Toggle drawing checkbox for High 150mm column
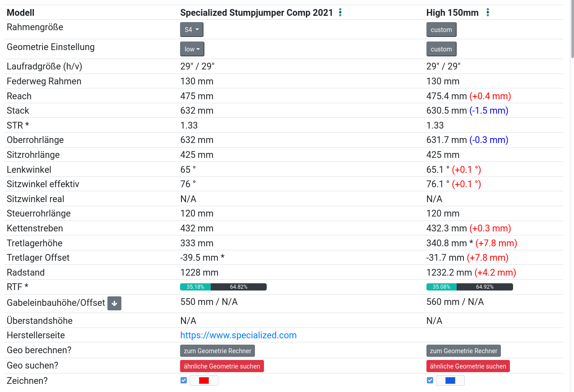The height and width of the screenshot is (392, 574). pos(430,380)
